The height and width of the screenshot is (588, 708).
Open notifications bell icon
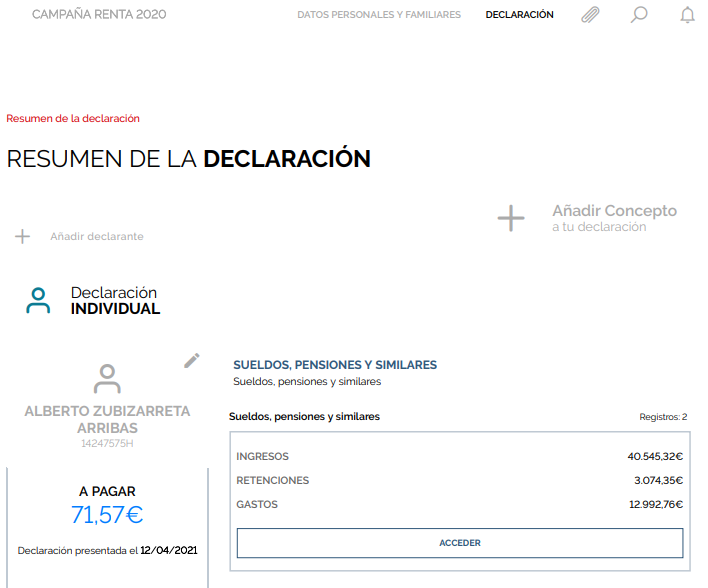pos(687,15)
